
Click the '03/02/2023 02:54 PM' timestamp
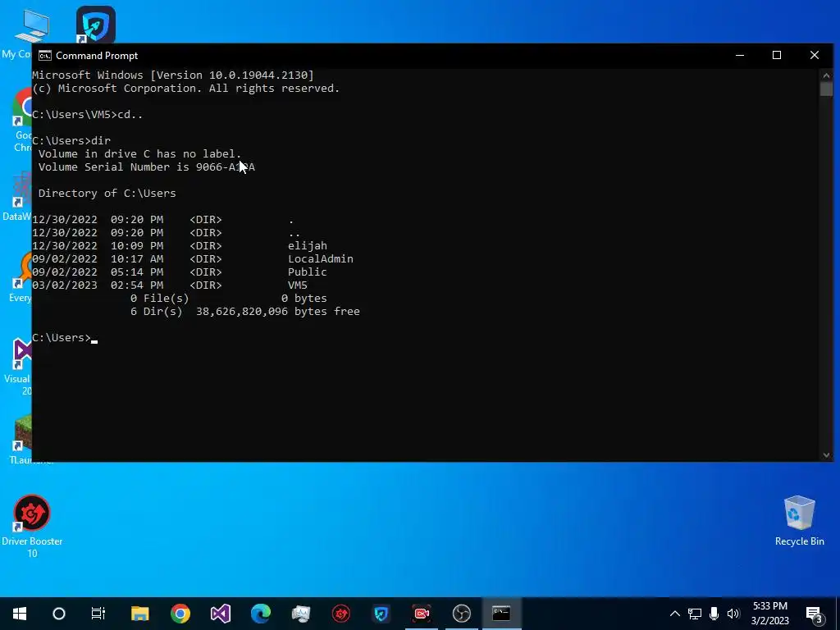98,285
